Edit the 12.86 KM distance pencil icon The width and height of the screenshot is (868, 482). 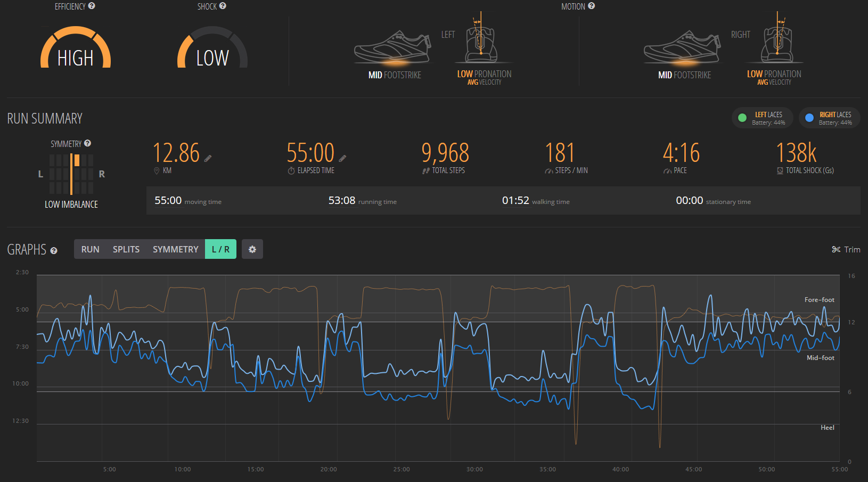click(208, 158)
